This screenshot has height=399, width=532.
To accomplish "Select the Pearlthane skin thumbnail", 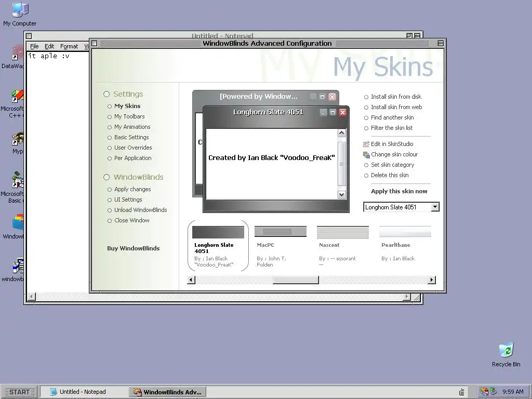I will pyautogui.click(x=405, y=244).
